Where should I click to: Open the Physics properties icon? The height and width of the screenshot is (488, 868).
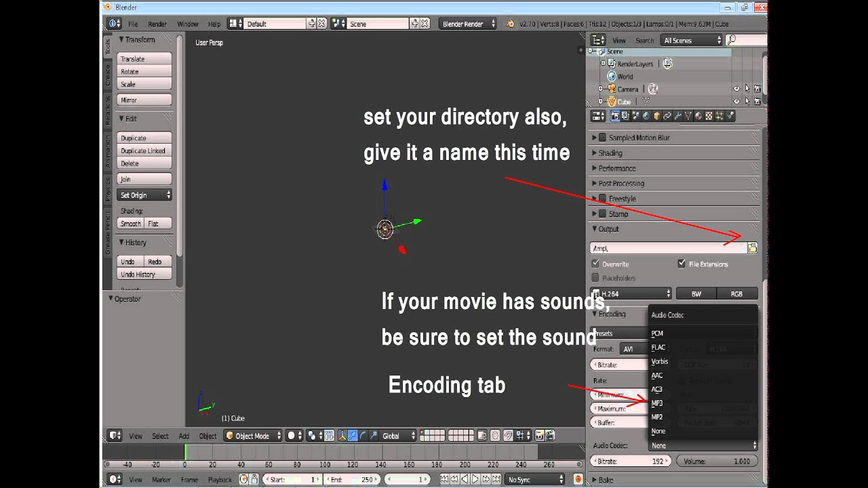point(730,116)
